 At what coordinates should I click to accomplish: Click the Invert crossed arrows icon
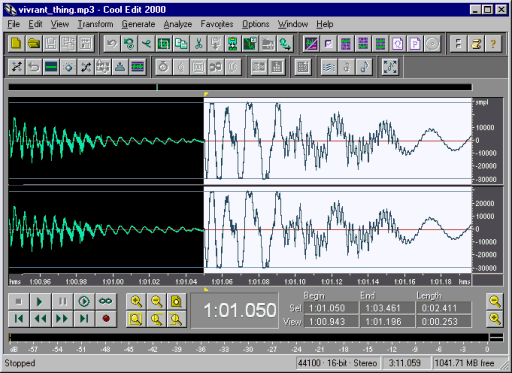[16, 67]
